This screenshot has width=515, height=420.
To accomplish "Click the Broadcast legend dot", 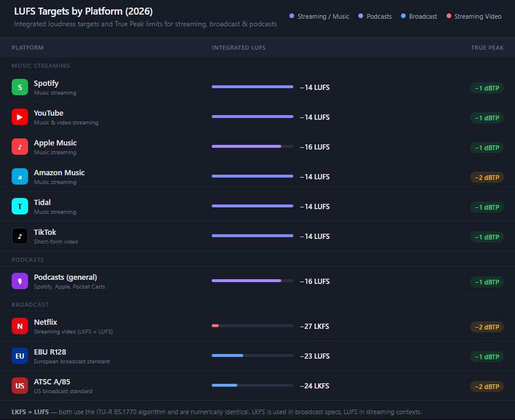I will click(403, 16).
